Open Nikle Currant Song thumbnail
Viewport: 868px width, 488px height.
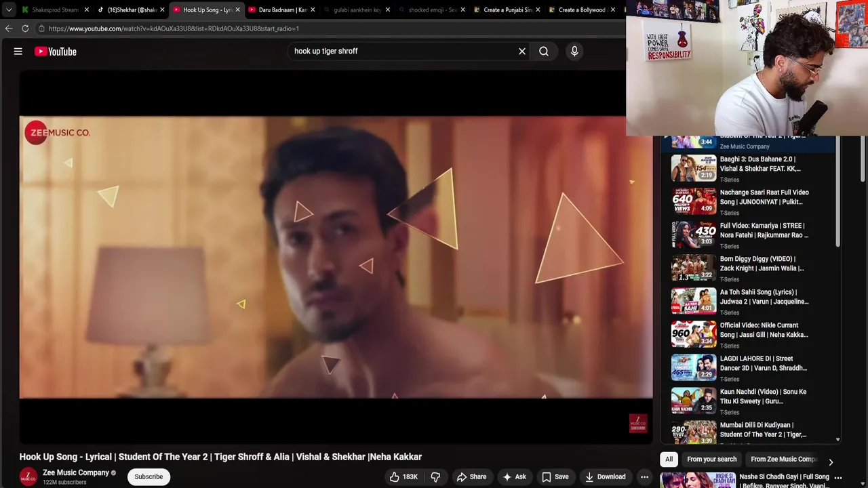(x=694, y=334)
